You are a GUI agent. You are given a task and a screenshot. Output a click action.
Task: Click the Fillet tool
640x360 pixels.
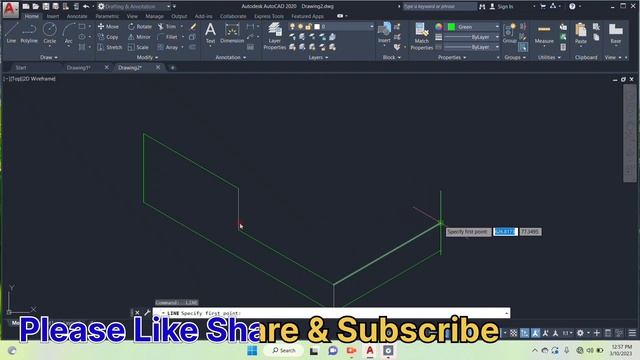(168, 37)
